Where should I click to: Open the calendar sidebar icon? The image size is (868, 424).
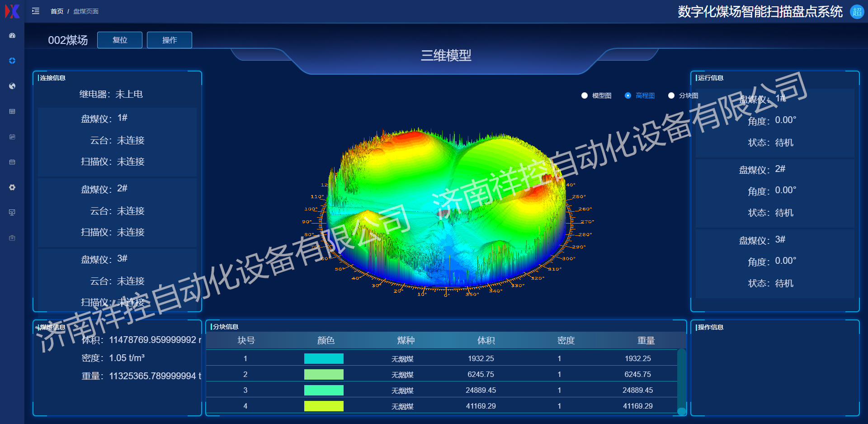[x=12, y=162]
